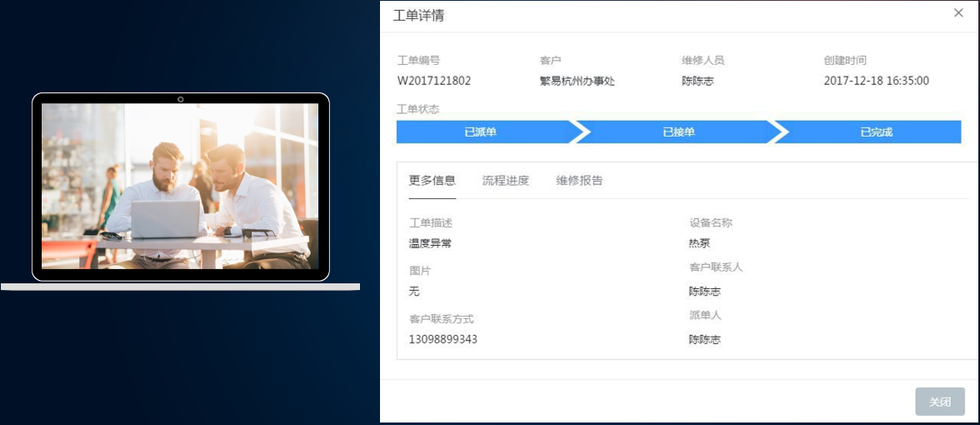
Task: Click the 关闭 button
Action: pos(939,402)
